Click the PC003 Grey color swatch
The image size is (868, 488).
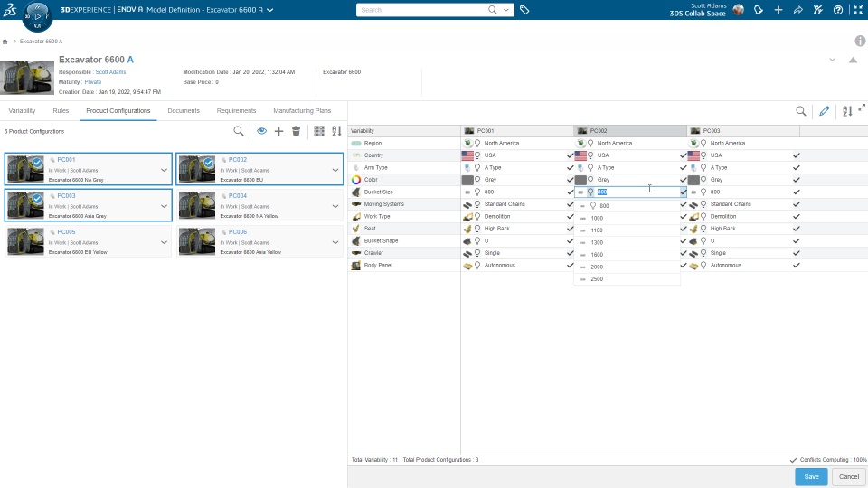693,180
